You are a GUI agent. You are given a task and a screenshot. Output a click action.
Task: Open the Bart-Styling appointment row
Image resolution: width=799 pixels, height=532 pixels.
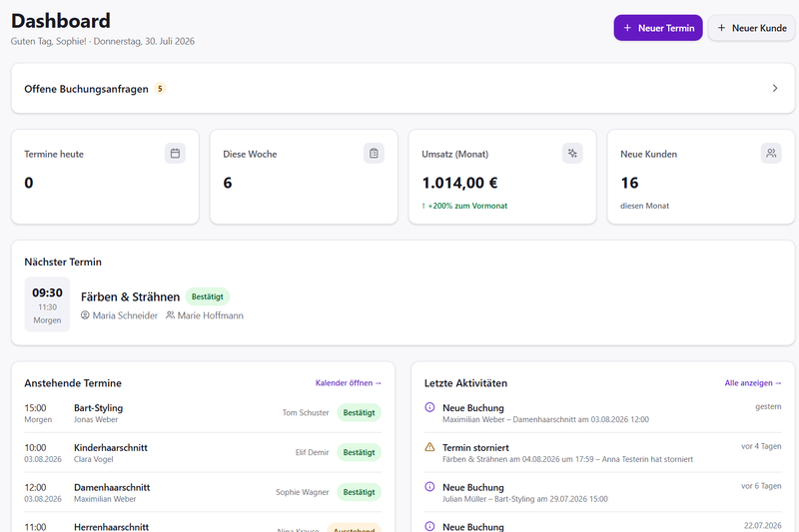[x=203, y=413]
